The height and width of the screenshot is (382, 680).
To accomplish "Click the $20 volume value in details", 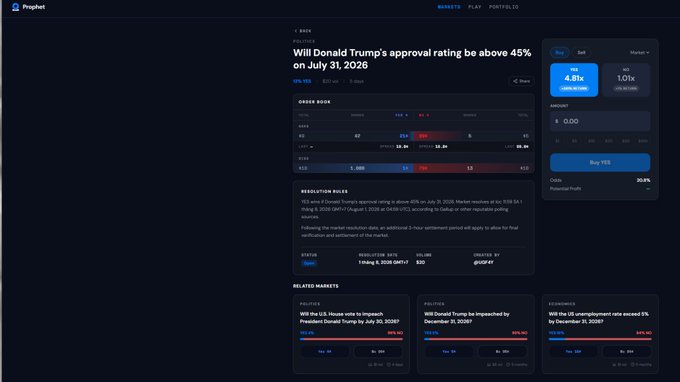I will pos(420,263).
